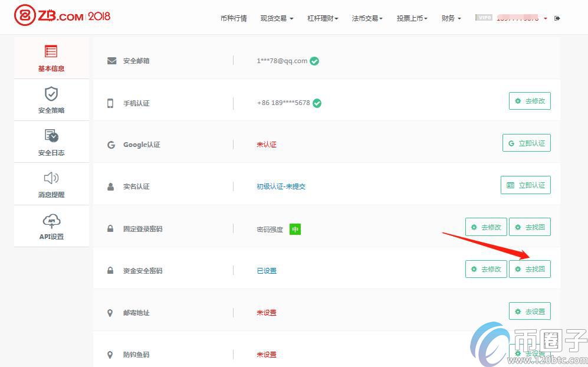Click phone verified green check icon
The image size is (588, 367).
click(x=317, y=103)
